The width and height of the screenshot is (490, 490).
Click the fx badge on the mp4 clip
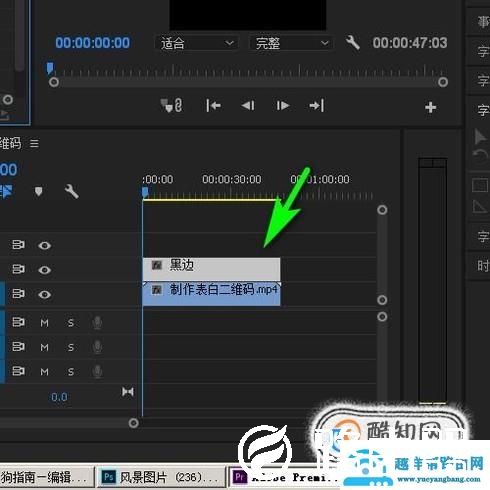(157, 290)
